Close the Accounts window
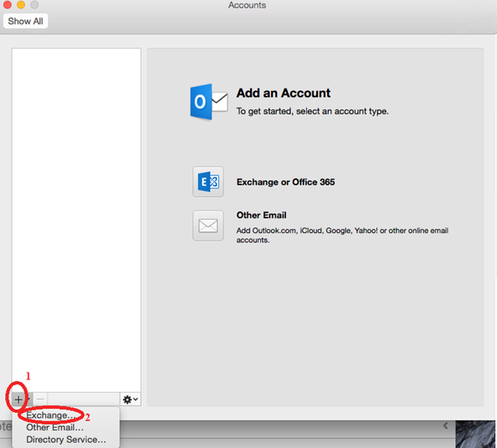Screen dimensions: 497x448 click(8, 5)
